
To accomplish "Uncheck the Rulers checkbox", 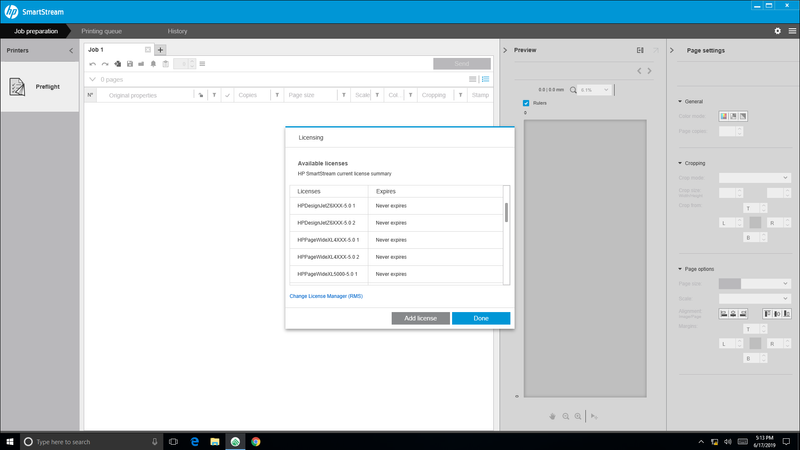I will point(526,103).
